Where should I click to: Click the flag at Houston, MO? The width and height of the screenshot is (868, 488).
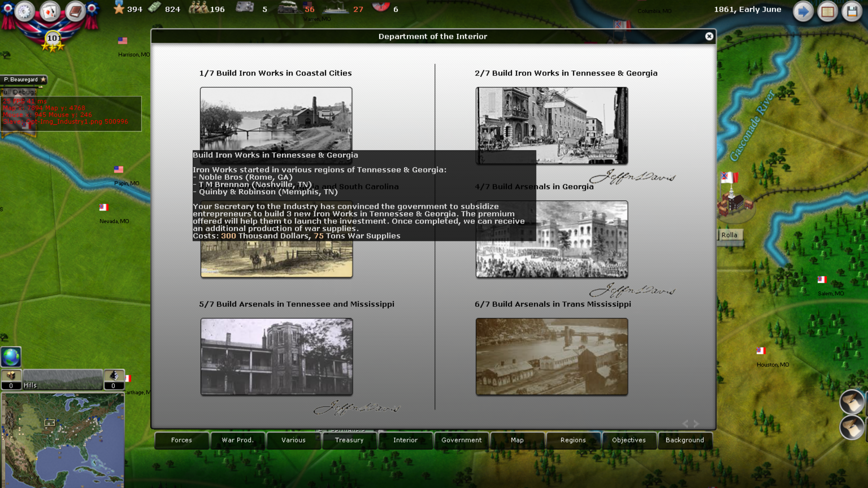(x=761, y=351)
